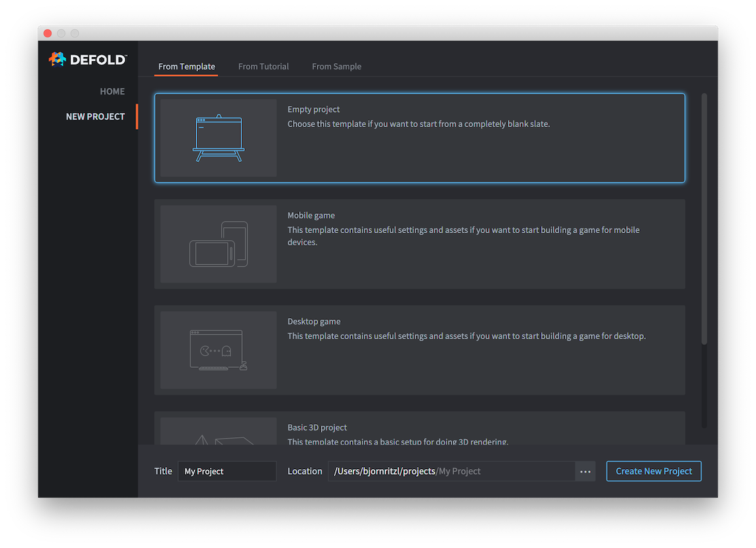Click the Defold logo icon
Viewport: 756px width, 548px height.
57,60
